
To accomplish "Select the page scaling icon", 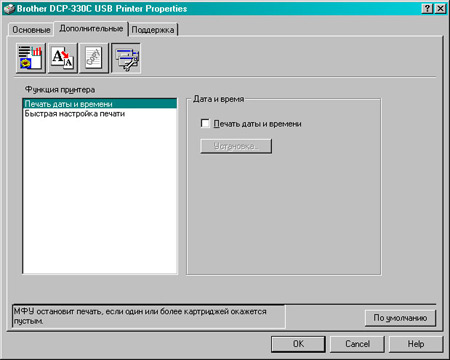I will [63, 58].
